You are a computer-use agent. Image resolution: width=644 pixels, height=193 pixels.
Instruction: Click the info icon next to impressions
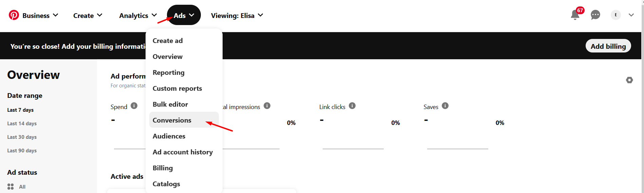[267, 106]
